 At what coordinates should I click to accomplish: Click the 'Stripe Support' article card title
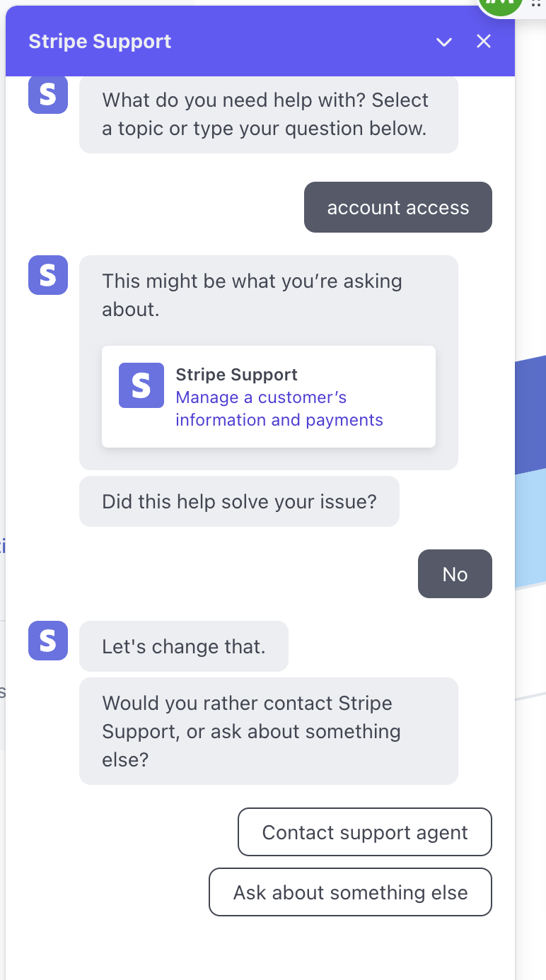[x=236, y=375]
